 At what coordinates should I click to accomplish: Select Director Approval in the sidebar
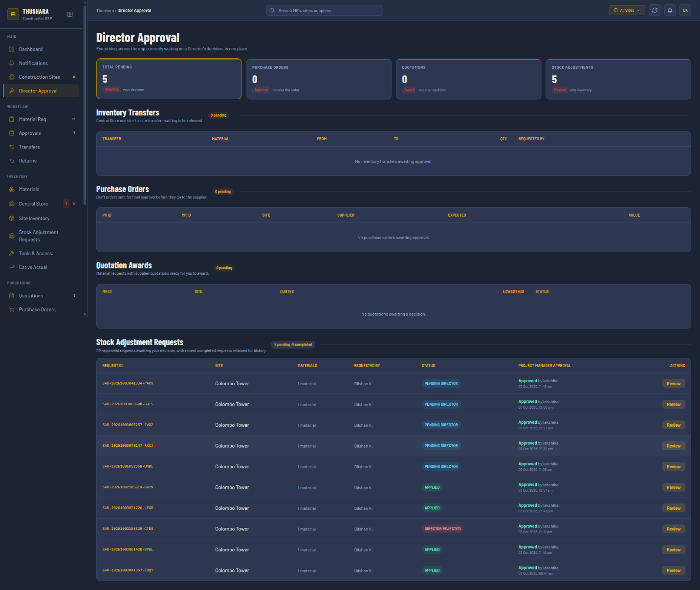pyautogui.click(x=41, y=91)
